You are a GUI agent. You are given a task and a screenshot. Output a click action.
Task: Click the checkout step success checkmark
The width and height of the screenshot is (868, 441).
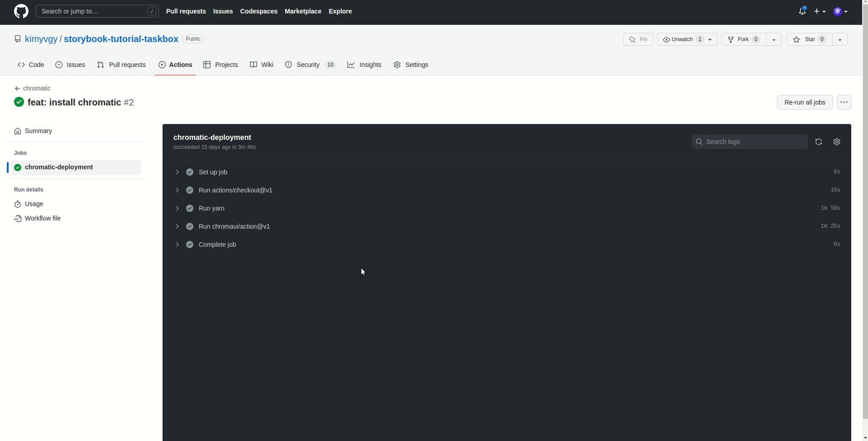[x=190, y=190]
